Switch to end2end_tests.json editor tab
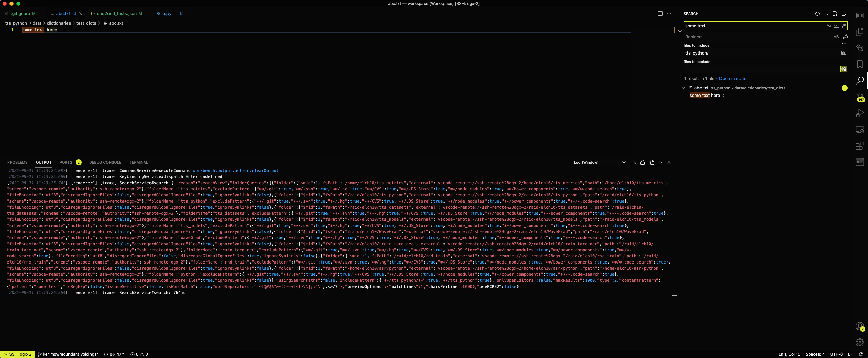Image resolution: width=868 pixels, height=358 pixels. pos(117,14)
